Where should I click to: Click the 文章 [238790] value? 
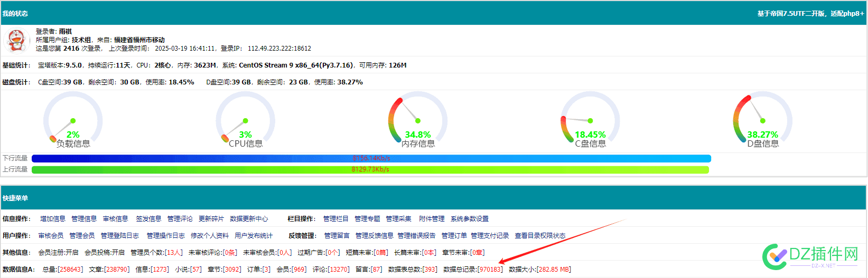pos(117,270)
